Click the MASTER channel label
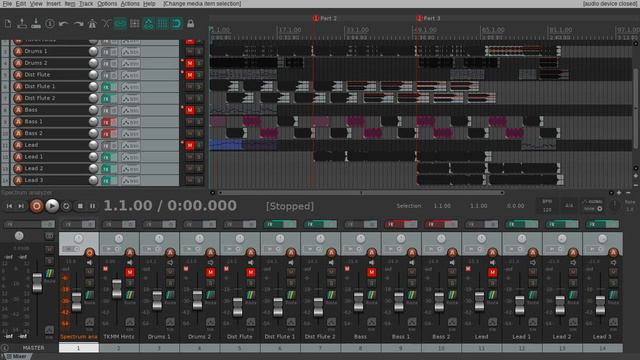This screenshot has height=360, width=640. pyautogui.click(x=33, y=348)
